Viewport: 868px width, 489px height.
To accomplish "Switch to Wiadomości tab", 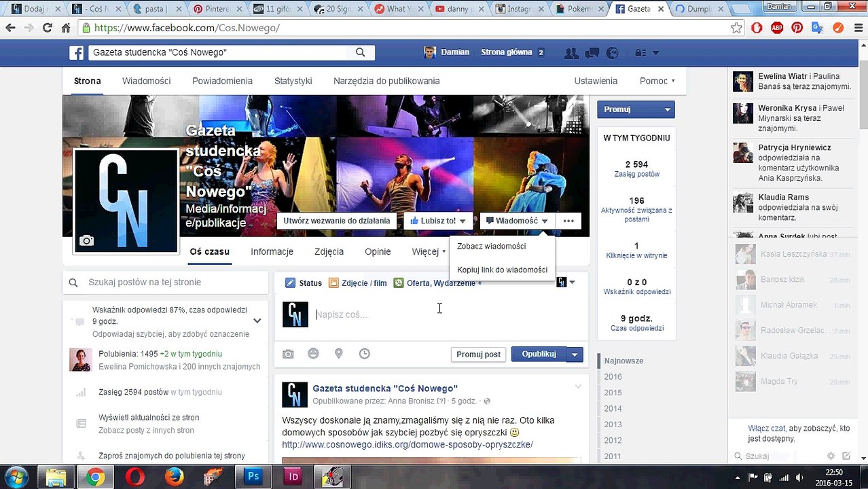I will pyautogui.click(x=146, y=81).
